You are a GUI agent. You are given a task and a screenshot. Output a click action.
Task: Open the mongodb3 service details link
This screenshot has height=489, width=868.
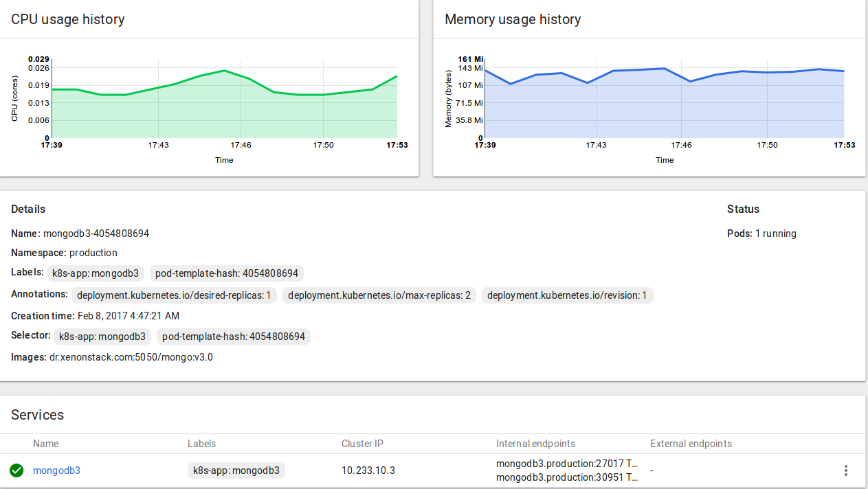click(56, 470)
